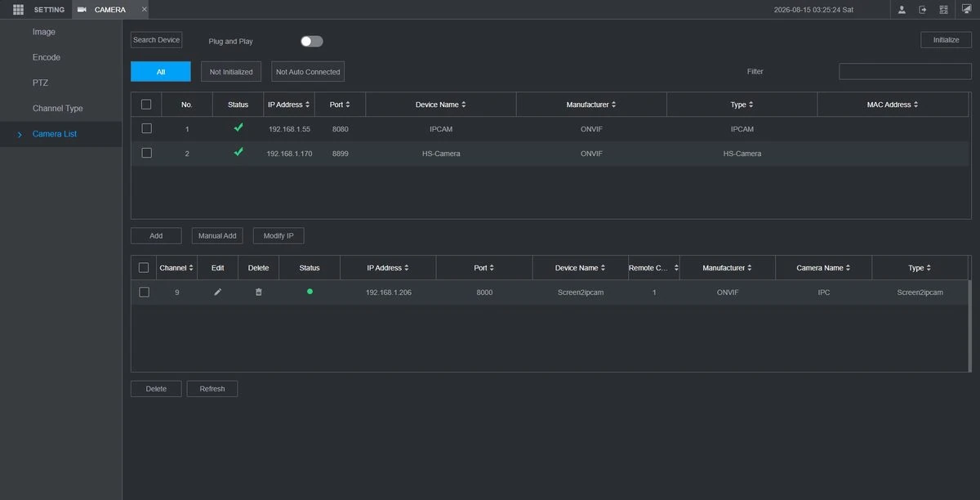
Task: Close the CAMERA tab
Action: click(145, 10)
